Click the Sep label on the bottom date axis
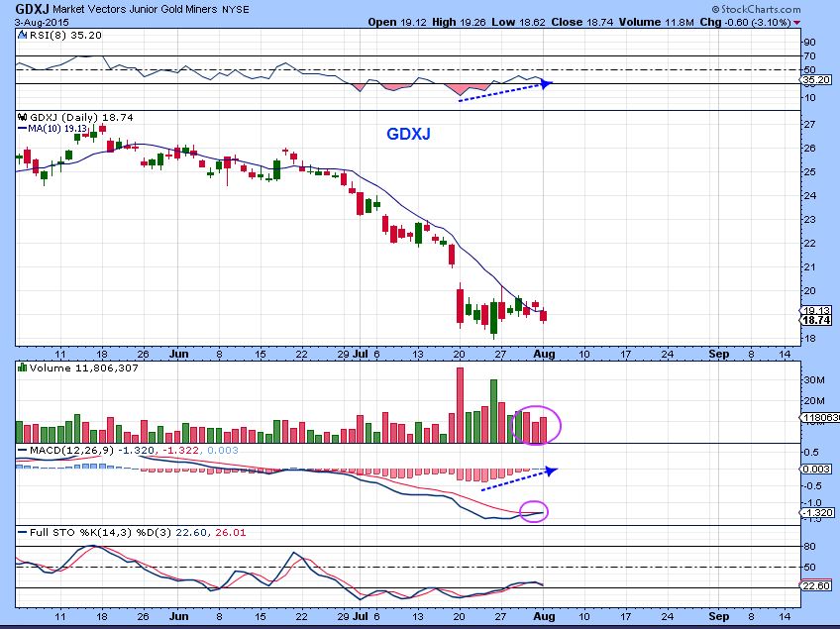Screen dimensions: 840x629 718,616
